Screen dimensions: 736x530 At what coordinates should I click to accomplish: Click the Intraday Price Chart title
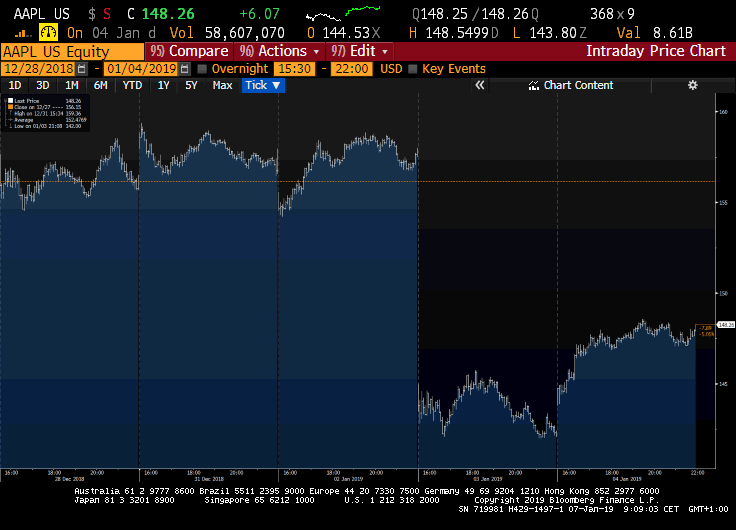pos(656,51)
